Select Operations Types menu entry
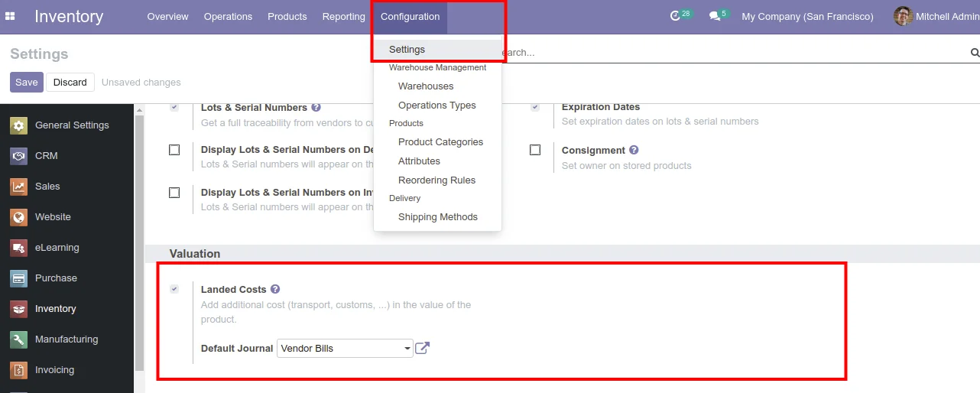The image size is (980, 393). coord(437,106)
